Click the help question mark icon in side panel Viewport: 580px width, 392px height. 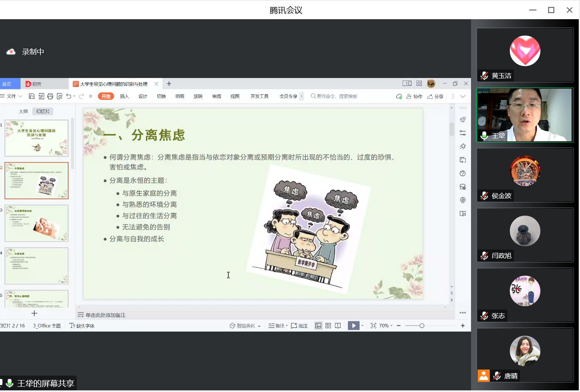pyautogui.click(x=463, y=174)
